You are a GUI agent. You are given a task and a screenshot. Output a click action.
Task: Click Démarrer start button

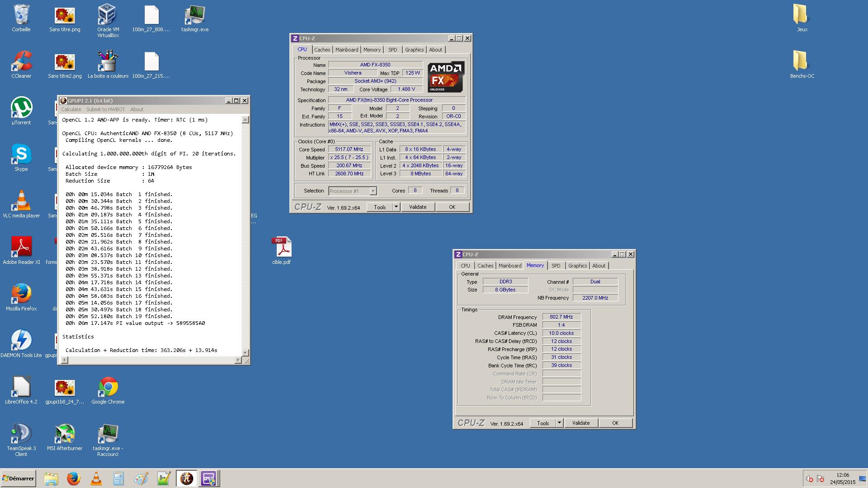pyautogui.click(x=18, y=479)
